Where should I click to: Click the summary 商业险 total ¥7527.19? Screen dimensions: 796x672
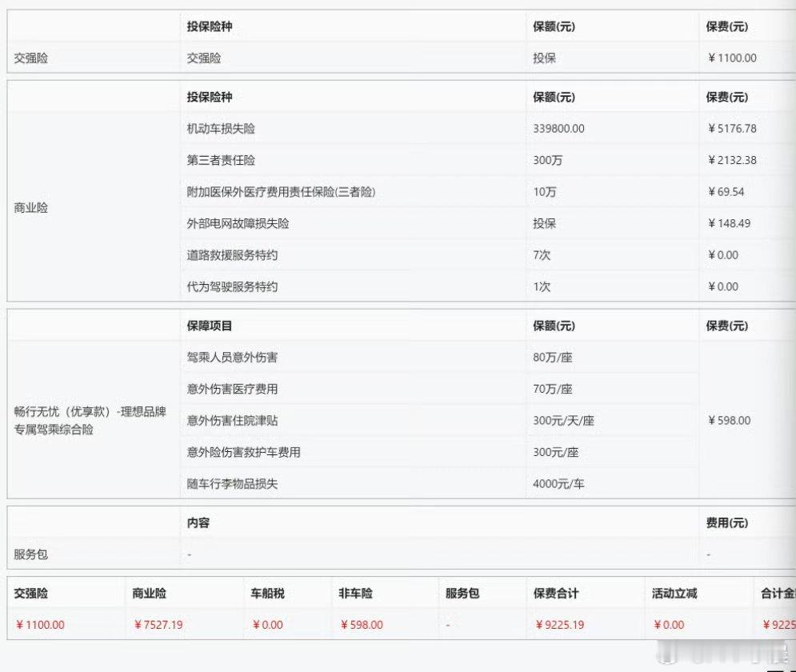tap(158, 625)
